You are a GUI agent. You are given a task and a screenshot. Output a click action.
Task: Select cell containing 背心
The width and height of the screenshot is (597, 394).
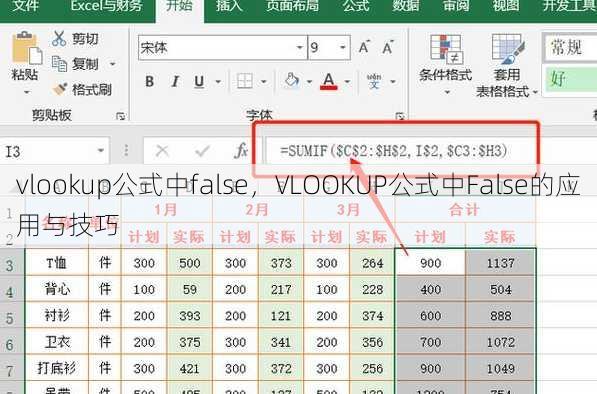click(x=56, y=289)
